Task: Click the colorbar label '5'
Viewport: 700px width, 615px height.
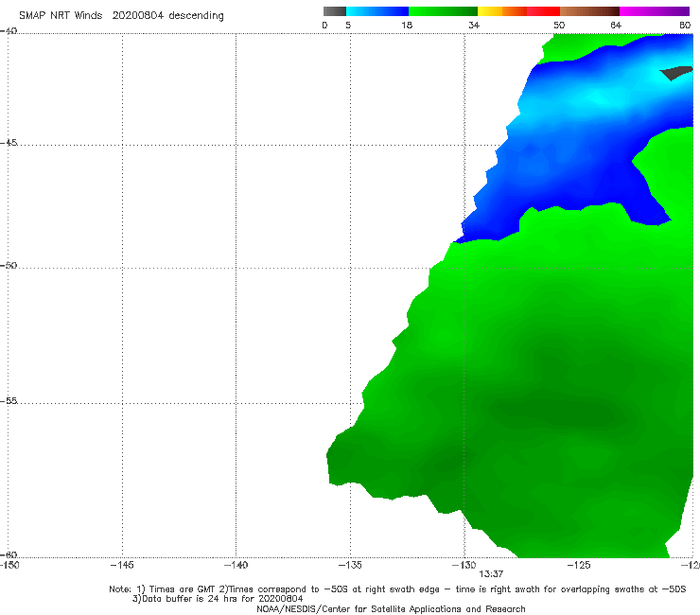Action: [348, 25]
